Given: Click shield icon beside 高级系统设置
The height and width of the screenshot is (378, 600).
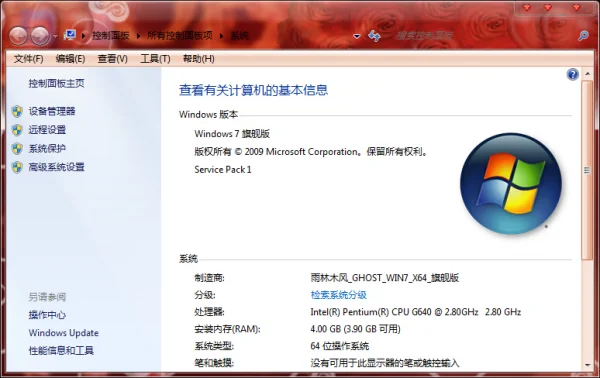Looking at the screenshot, I should tap(17, 167).
